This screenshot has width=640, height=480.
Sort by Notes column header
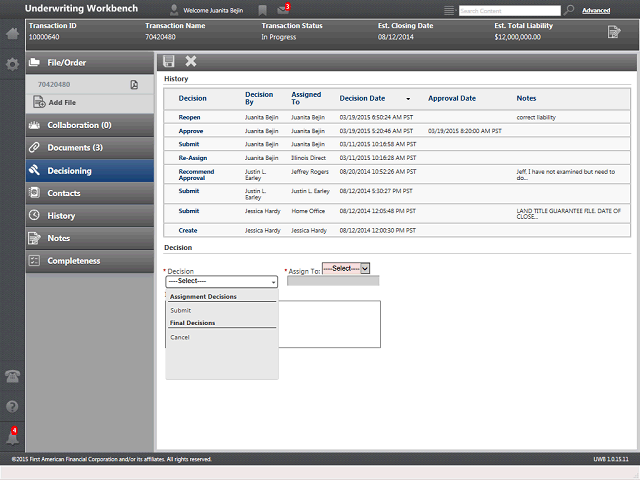(526, 98)
